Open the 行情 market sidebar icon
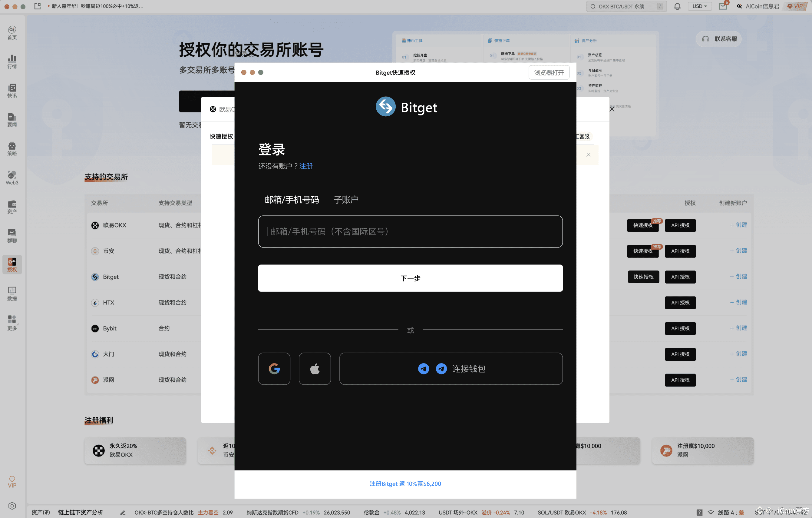 point(12,61)
